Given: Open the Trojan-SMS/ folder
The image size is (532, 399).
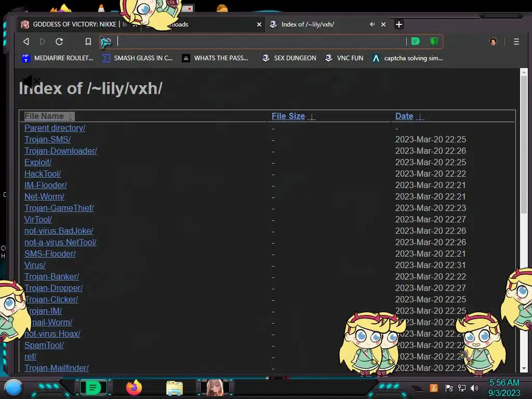Looking at the screenshot, I should point(47,139).
